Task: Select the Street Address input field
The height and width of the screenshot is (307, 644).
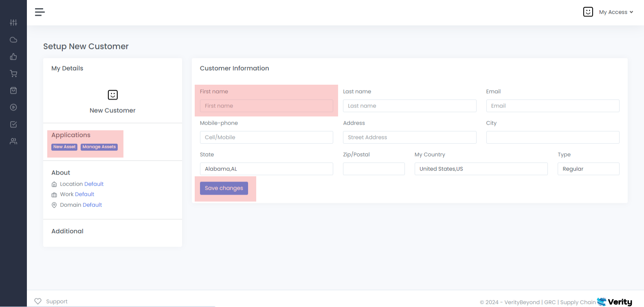Action: [x=409, y=138]
